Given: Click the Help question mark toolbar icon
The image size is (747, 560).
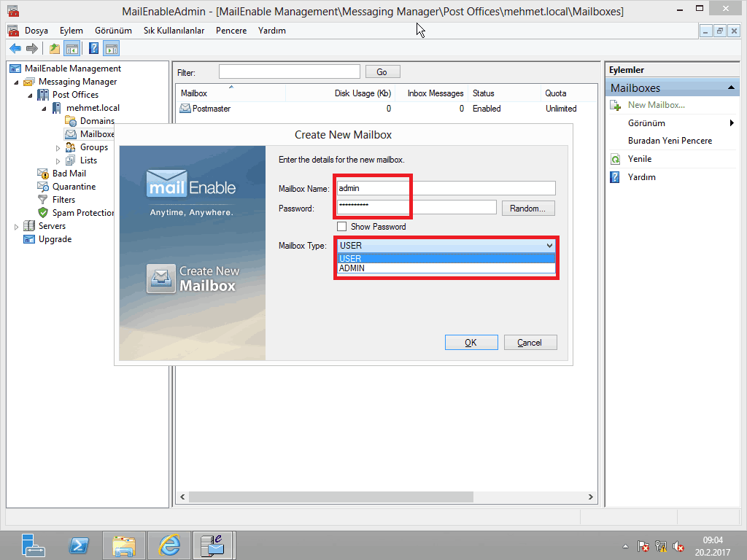Looking at the screenshot, I should tap(94, 49).
